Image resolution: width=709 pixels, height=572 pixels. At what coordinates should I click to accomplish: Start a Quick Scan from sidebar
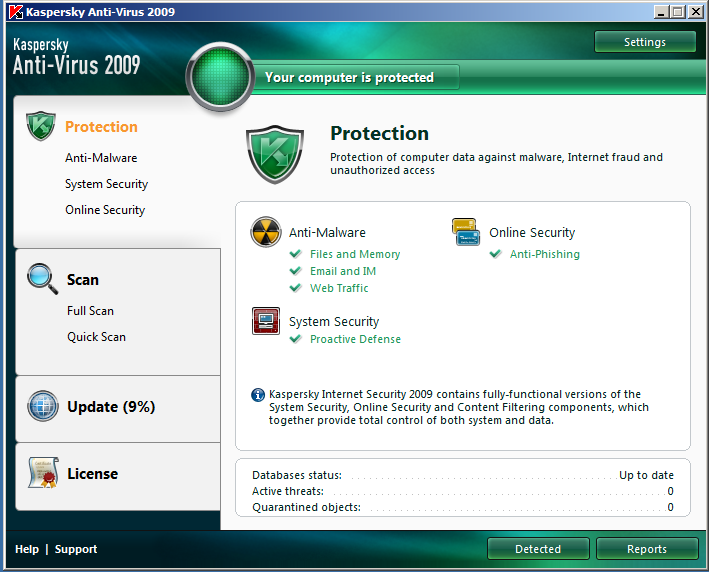click(x=96, y=337)
